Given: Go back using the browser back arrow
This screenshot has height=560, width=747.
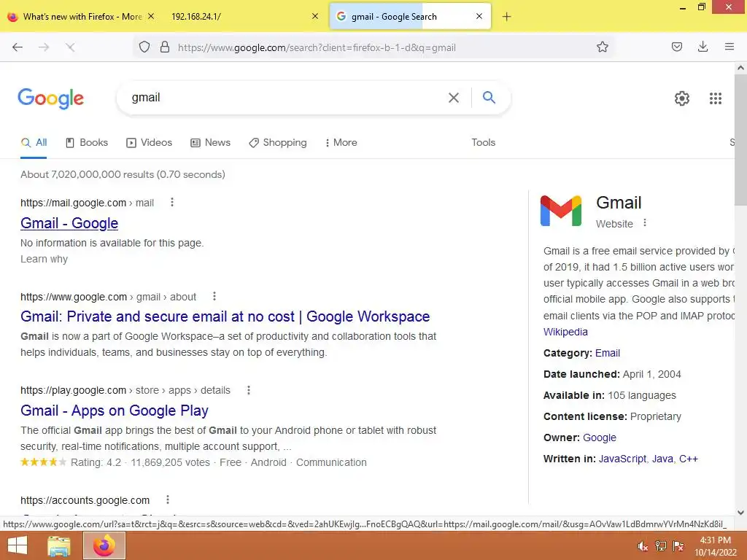Looking at the screenshot, I should click(18, 47).
